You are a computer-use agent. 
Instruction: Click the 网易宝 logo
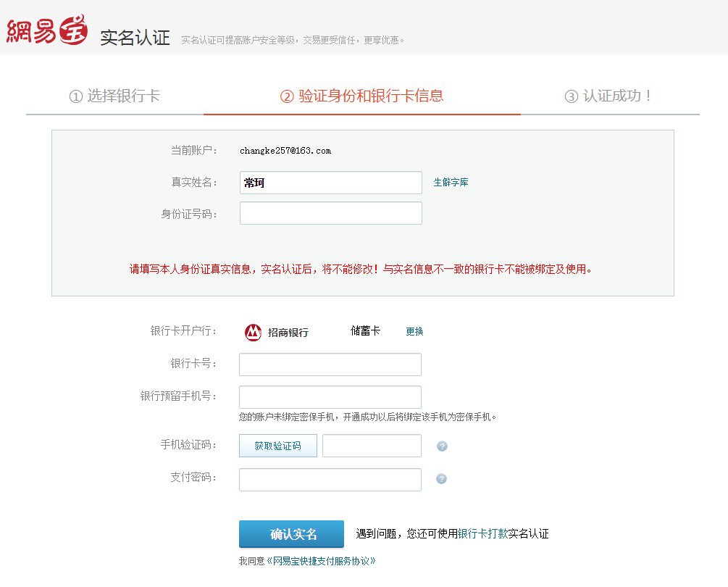47,30
